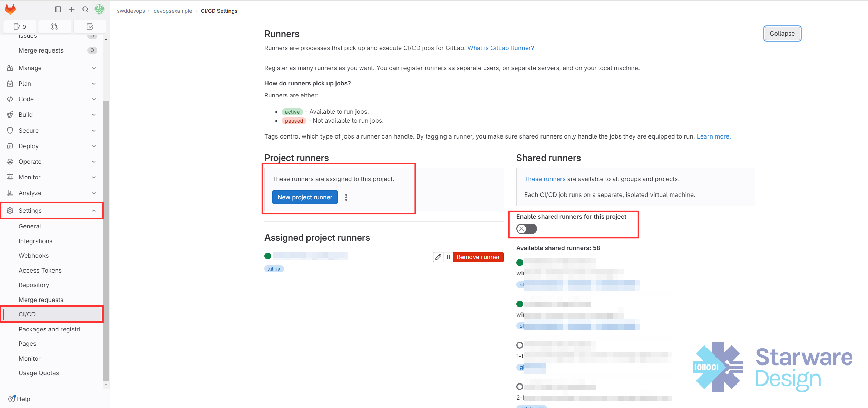Screen dimensions: 868x408
Task: Open the user avatar menu
Action: (x=99, y=9)
